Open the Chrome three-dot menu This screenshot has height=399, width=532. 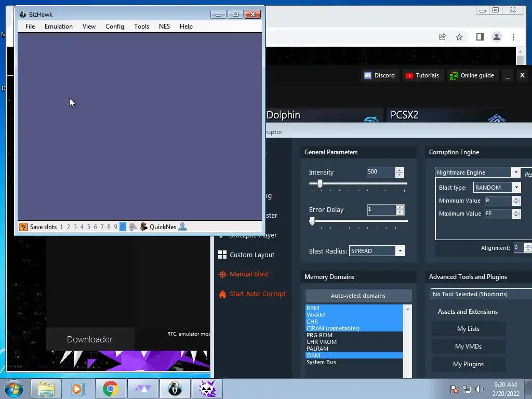point(513,37)
